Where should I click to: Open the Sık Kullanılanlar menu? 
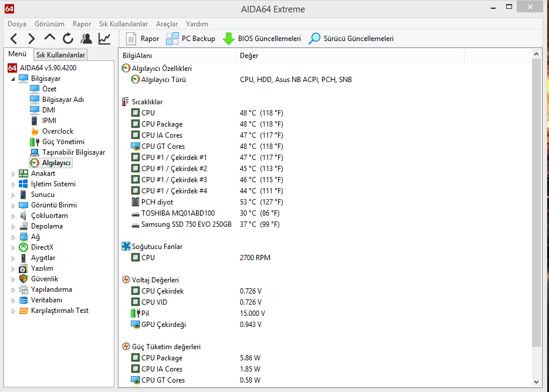tap(123, 24)
